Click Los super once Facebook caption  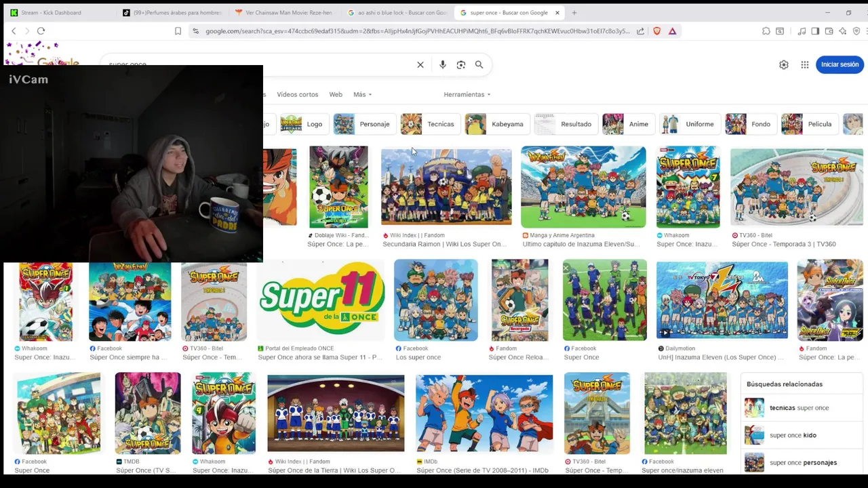(418, 357)
